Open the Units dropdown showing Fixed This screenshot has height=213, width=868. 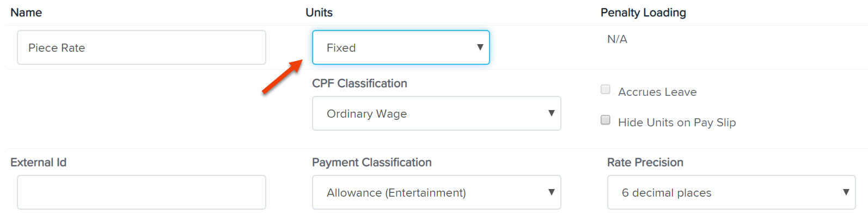point(401,47)
